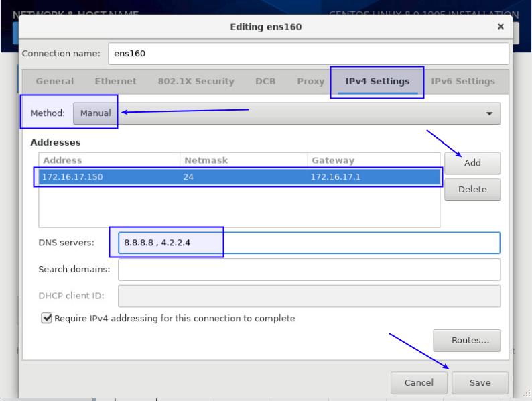
Task: Switch to the General tab
Action: (x=55, y=81)
